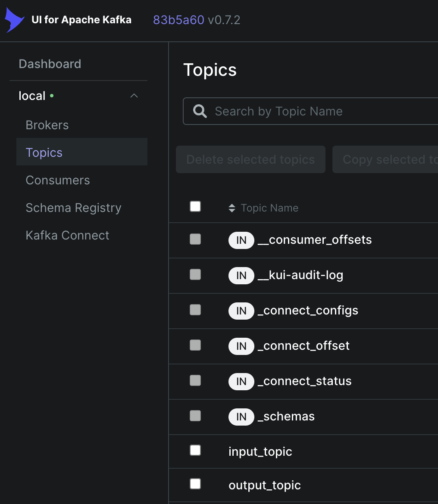Open the _connect_offset topic
The height and width of the screenshot is (504, 438).
click(x=303, y=346)
